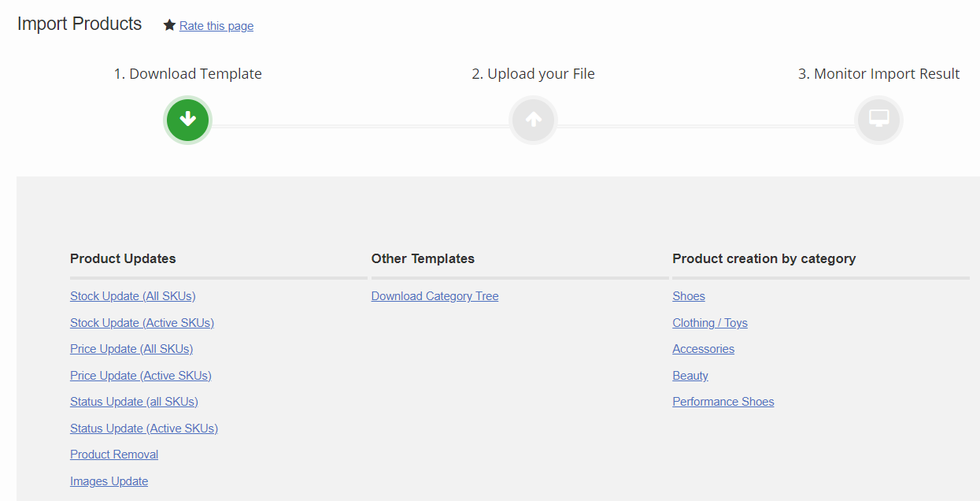The width and height of the screenshot is (980, 501).
Task: Click Status Update (Active SKUs) link
Action: (143, 429)
